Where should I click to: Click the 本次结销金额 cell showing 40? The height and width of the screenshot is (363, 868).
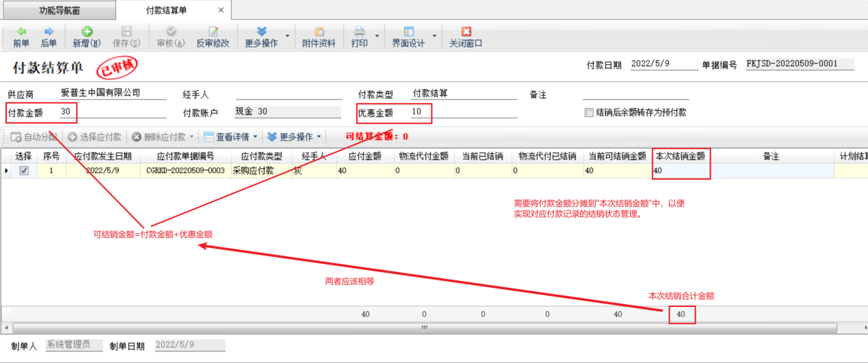click(680, 171)
